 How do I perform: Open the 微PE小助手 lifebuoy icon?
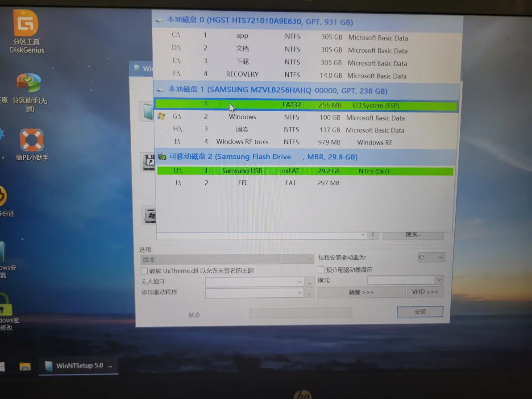pos(32,144)
